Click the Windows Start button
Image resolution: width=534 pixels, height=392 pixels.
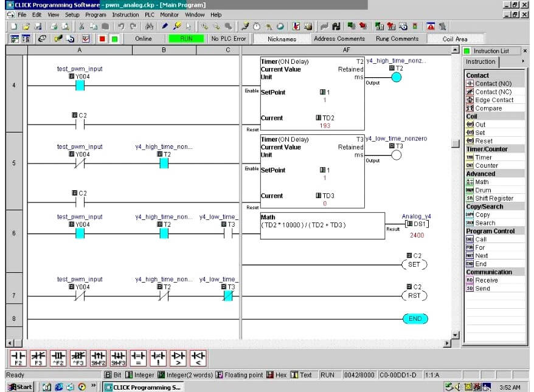(x=19, y=387)
